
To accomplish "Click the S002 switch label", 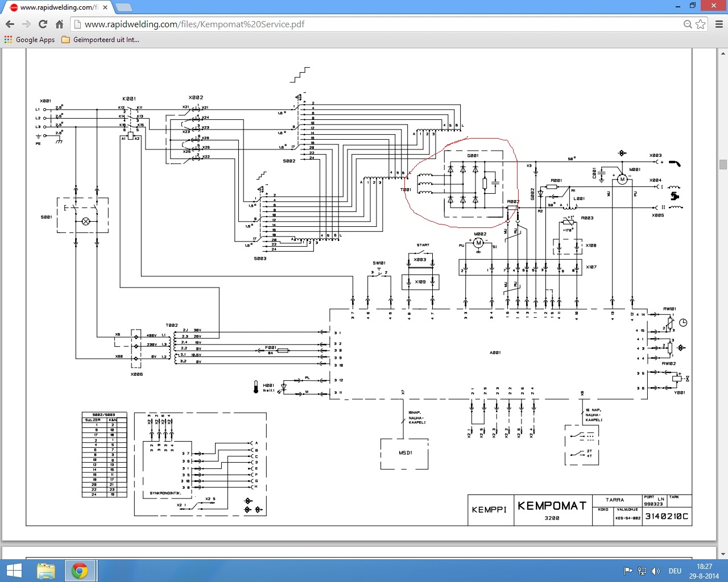I will (x=289, y=161).
